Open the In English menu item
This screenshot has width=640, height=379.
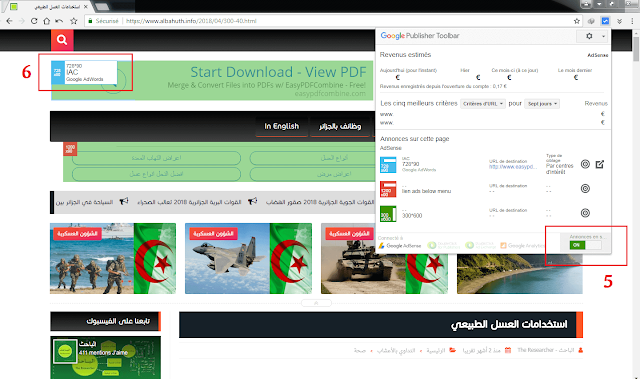[282, 126]
